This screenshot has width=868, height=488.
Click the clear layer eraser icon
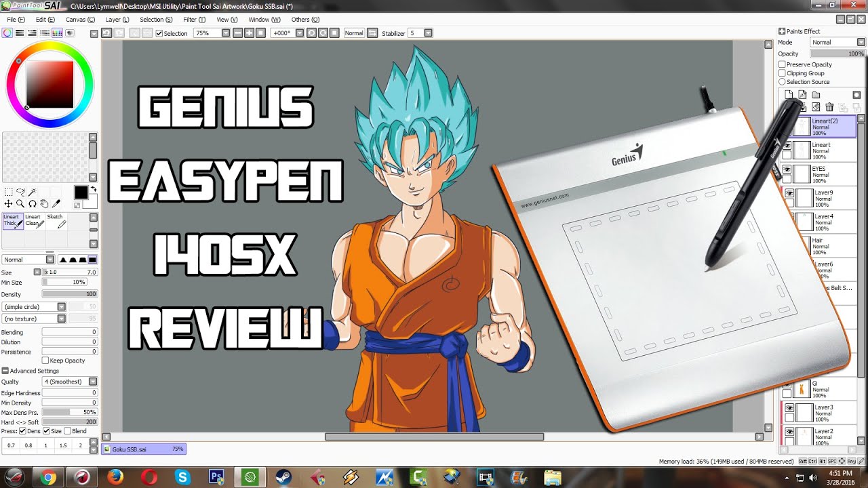816,107
